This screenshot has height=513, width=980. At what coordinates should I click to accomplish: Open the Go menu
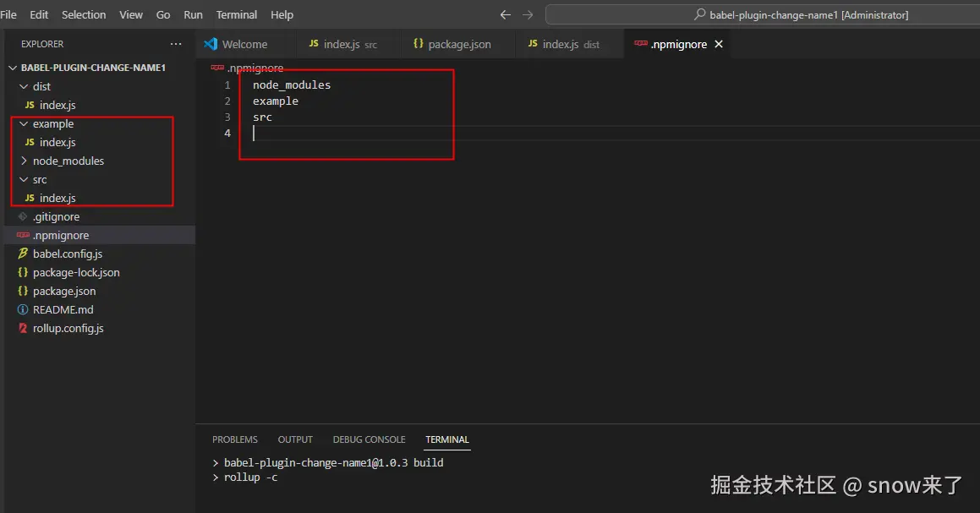[x=163, y=14]
